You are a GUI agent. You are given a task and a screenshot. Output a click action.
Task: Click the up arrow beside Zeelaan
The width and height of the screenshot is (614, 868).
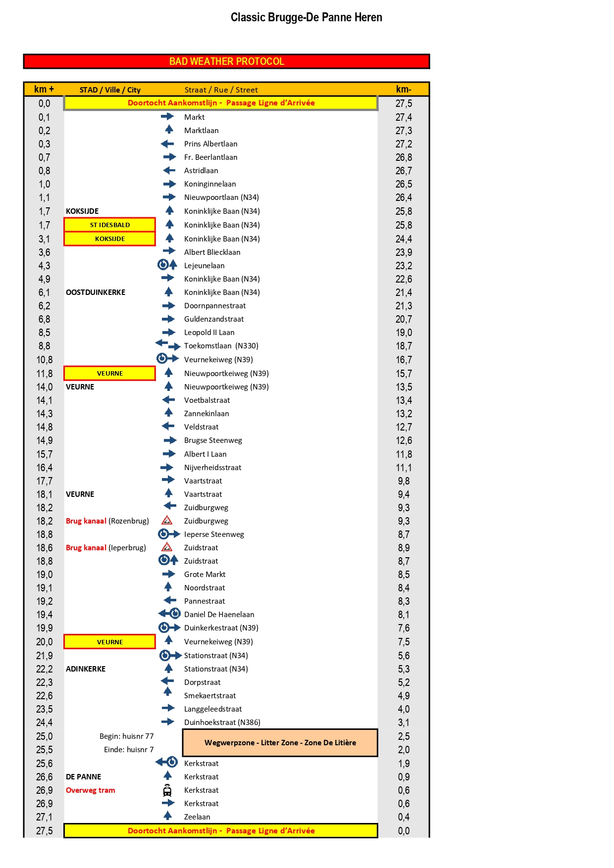tap(168, 816)
